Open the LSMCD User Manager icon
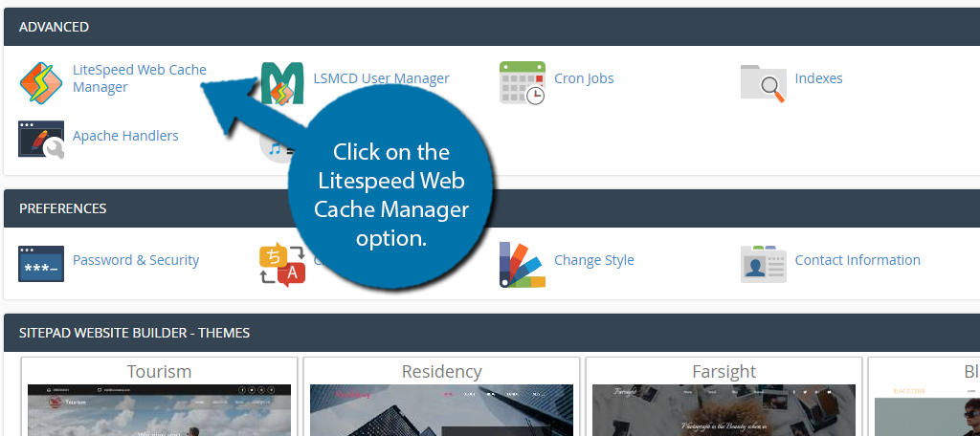 click(282, 82)
